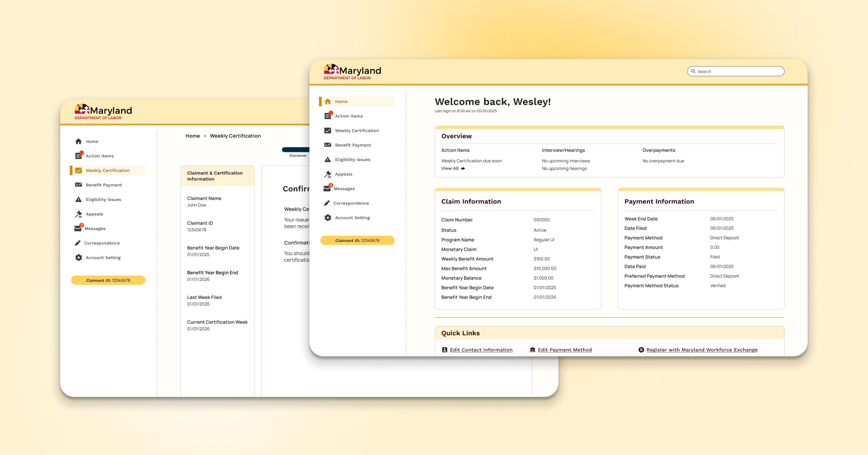The width and height of the screenshot is (868, 455).
Task: Click the Correspondence pen icon
Action: 327,203
